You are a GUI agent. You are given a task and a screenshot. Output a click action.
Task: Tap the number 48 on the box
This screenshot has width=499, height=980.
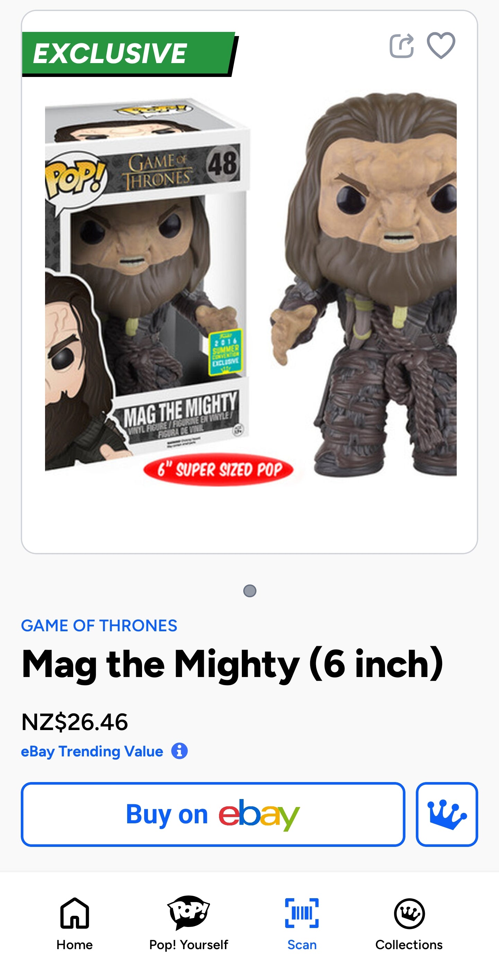coord(223,163)
